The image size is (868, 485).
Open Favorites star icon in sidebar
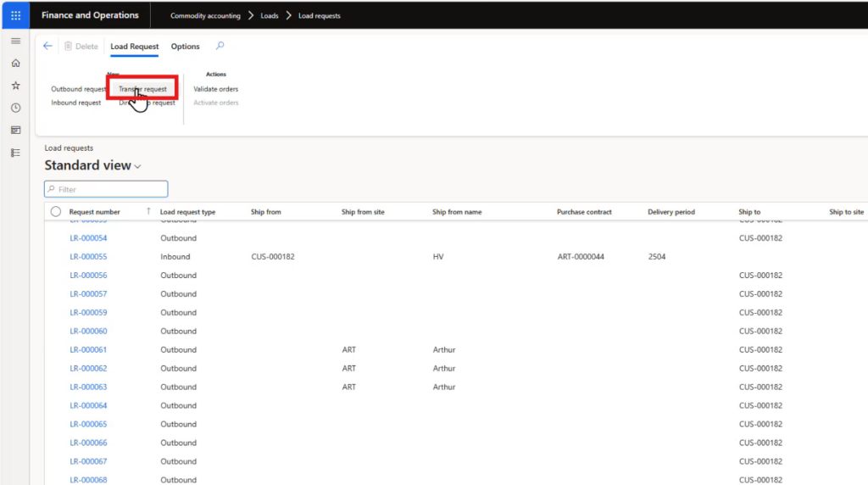coord(15,86)
